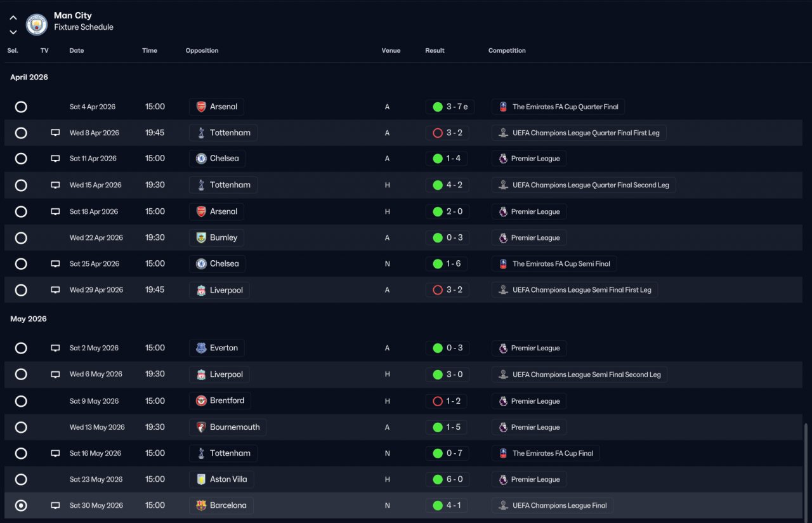This screenshot has width=812, height=523.
Task: Open the 1 - 6 result against Chelsea
Action: coord(447,263)
